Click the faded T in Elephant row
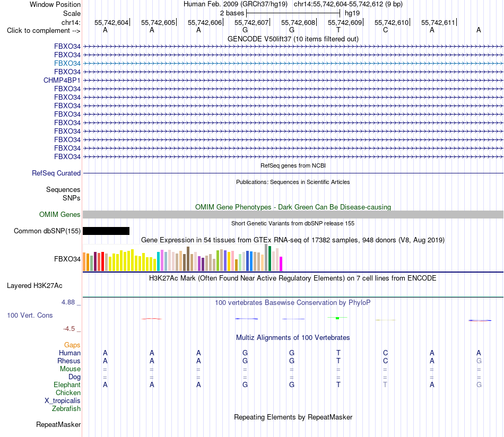The width and height of the screenshot is (504, 437). pyautogui.click(x=385, y=384)
